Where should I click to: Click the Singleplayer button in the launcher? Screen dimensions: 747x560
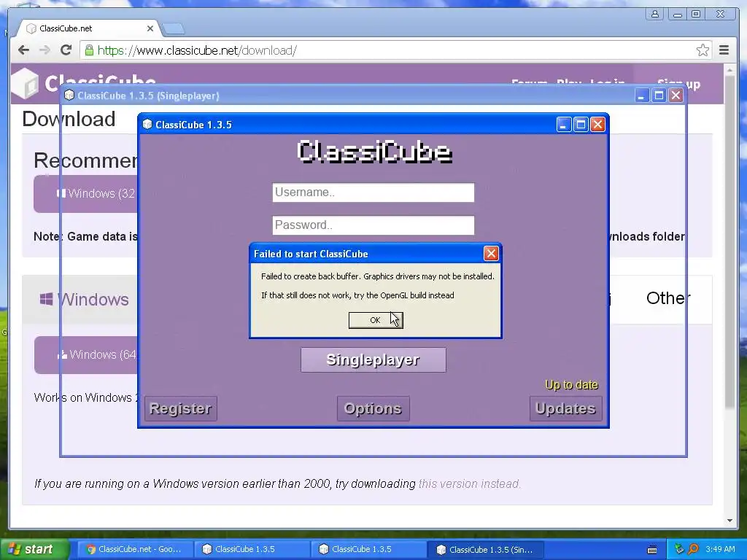(373, 359)
